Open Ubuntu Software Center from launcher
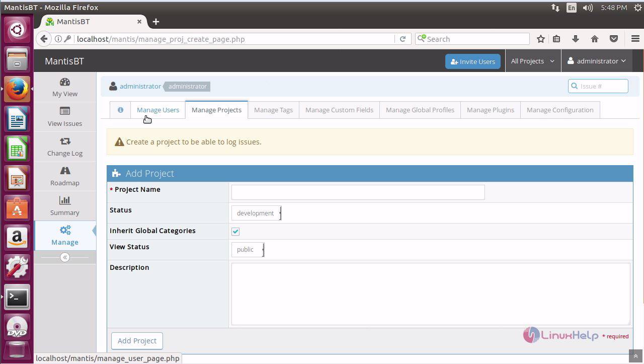Screen dimensions: 644x364 [x=17, y=208]
